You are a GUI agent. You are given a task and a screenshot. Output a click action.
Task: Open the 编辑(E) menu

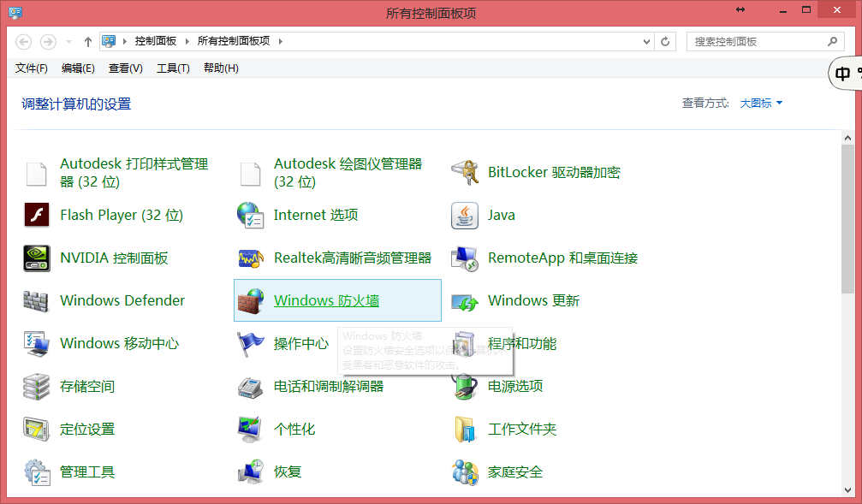[78, 68]
